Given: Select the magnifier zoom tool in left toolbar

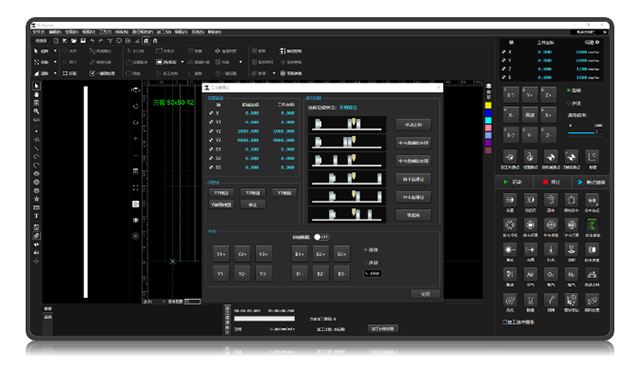Looking at the screenshot, I should pyautogui.click(x=36, y=111).
